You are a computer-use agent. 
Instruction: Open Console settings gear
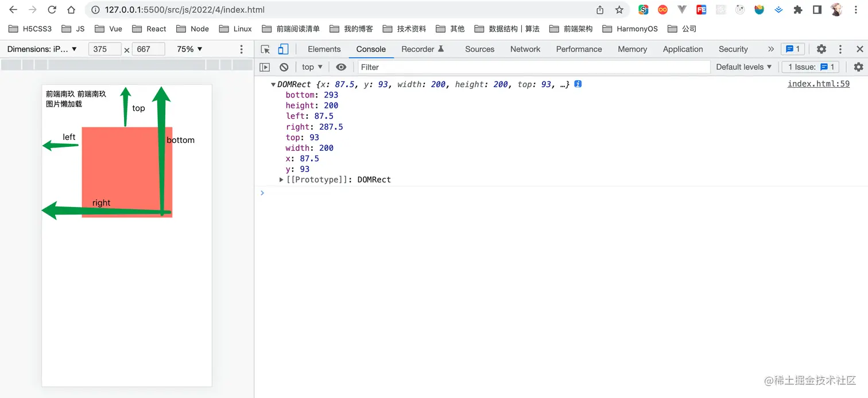click(x=858, y=67)
